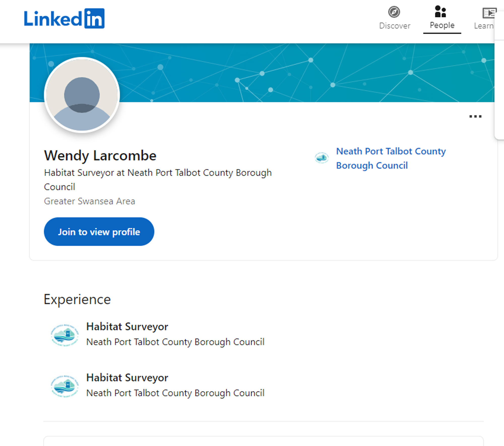Click the company name under the second experience entry
This screenshot has width=504, height=446.
(x=175, y=393)
